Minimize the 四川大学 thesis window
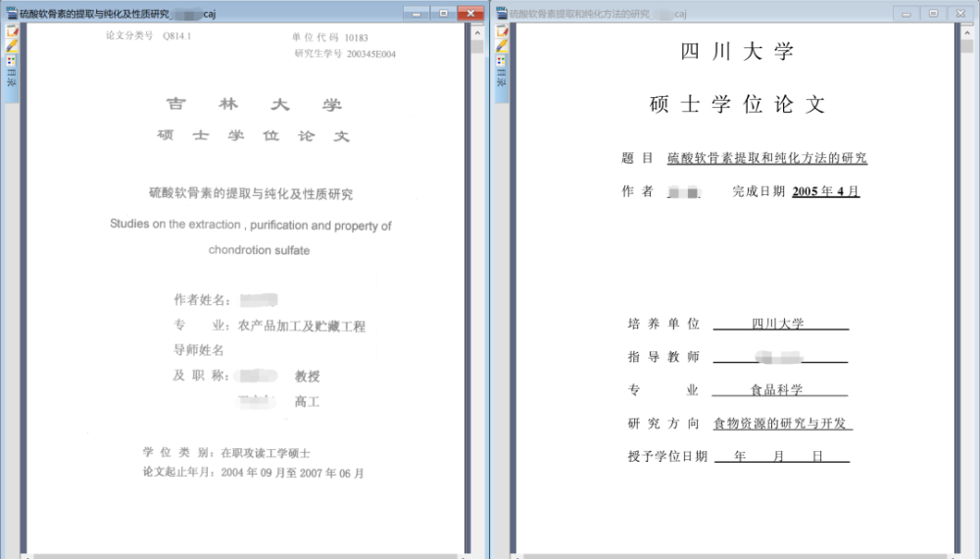 pyautogui.click(x=906, y=13)
